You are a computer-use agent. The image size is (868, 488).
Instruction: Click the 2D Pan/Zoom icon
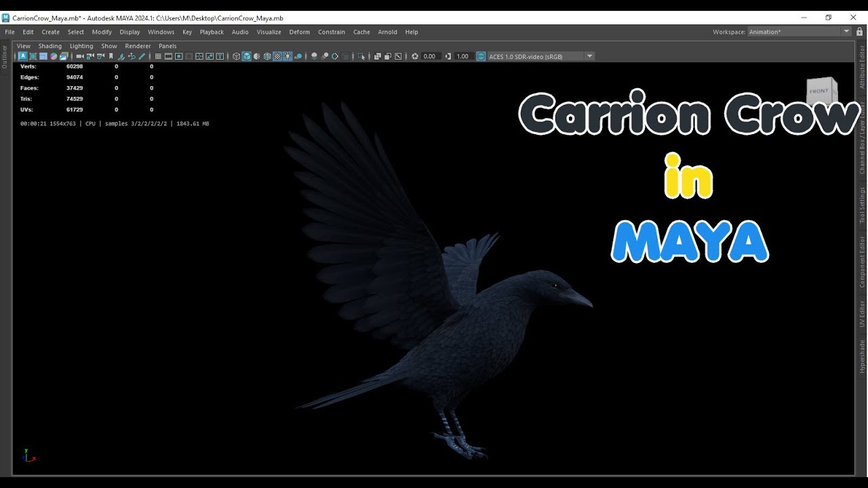(132, 56)
